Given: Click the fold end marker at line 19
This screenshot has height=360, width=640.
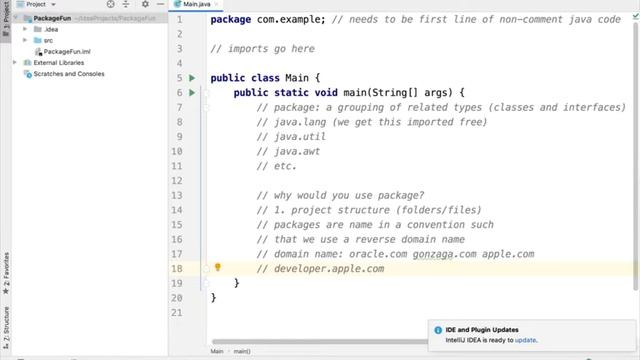Looking at the screenshot, I should [x=206, y=283].
